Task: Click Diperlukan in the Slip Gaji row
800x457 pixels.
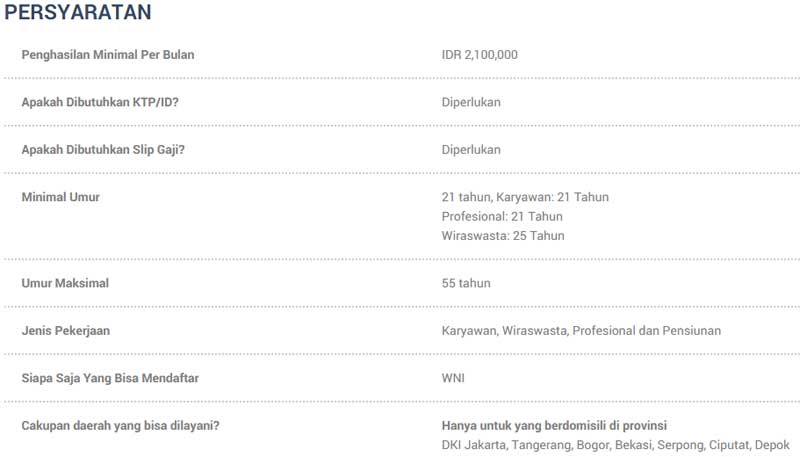Action: point(471,149)
